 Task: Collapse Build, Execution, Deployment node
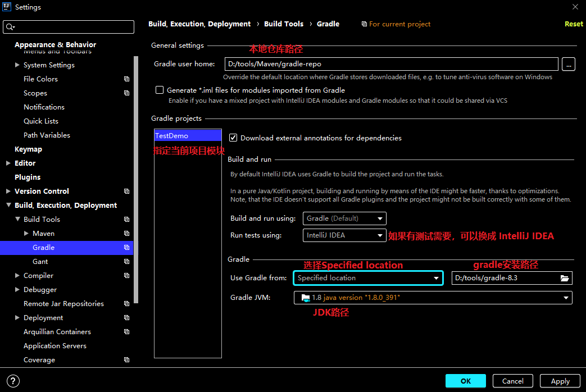coord(8,205)
